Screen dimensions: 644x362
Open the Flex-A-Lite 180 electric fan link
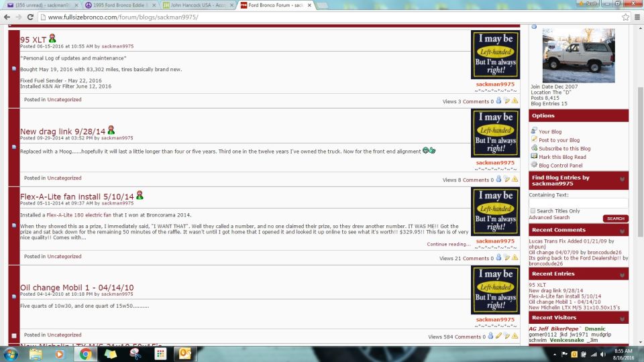(x=79, y=215)
